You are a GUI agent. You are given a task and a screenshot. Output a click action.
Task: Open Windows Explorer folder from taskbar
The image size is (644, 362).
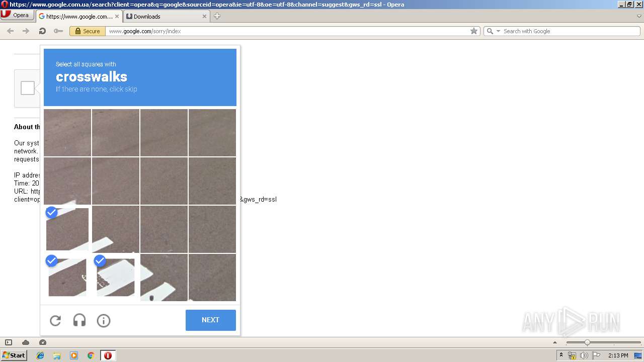pyautogui.click(x=57, y=355)
